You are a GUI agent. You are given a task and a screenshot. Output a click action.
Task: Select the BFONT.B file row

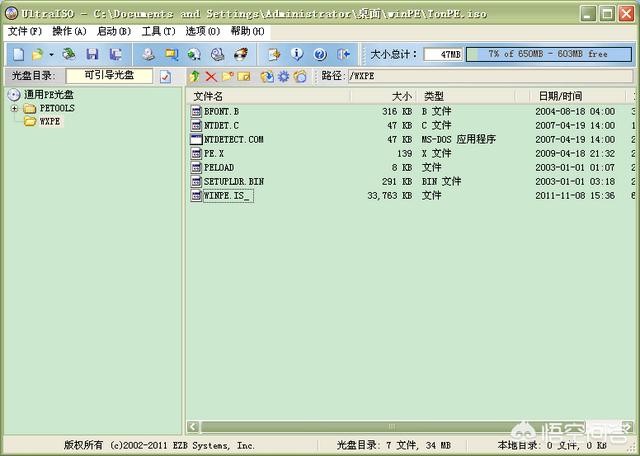pos(412,111)
